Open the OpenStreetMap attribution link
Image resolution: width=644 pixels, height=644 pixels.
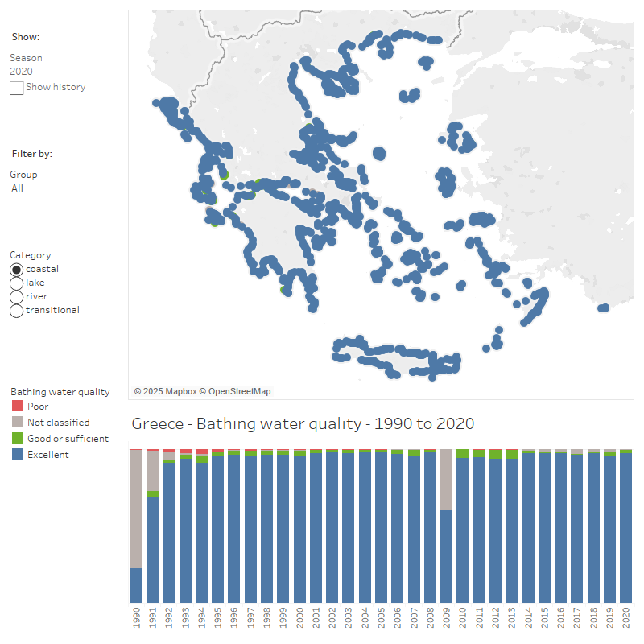coord(235,391)
